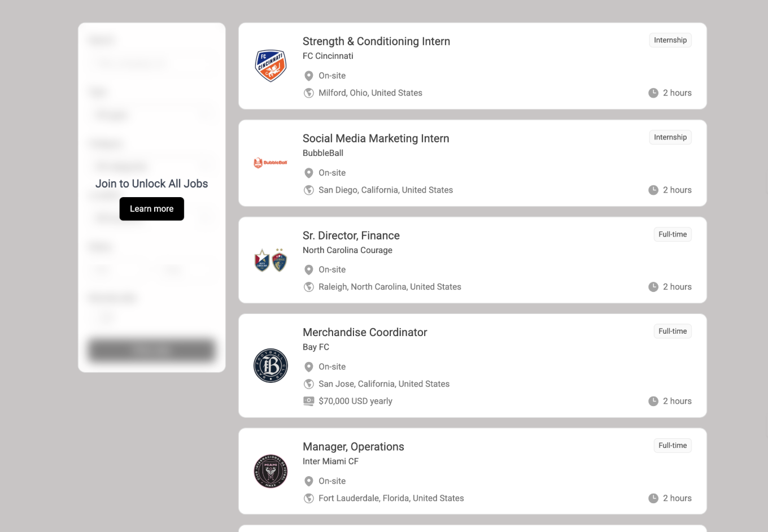Click clock icon in Strength & Conditioning card
This screenshot has height=532, width=768.
pyautogui.click(x=653, y=93)
